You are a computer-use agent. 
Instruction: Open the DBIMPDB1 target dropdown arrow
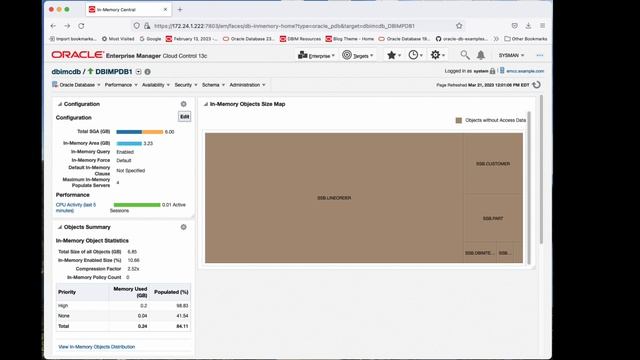(138, 72)
